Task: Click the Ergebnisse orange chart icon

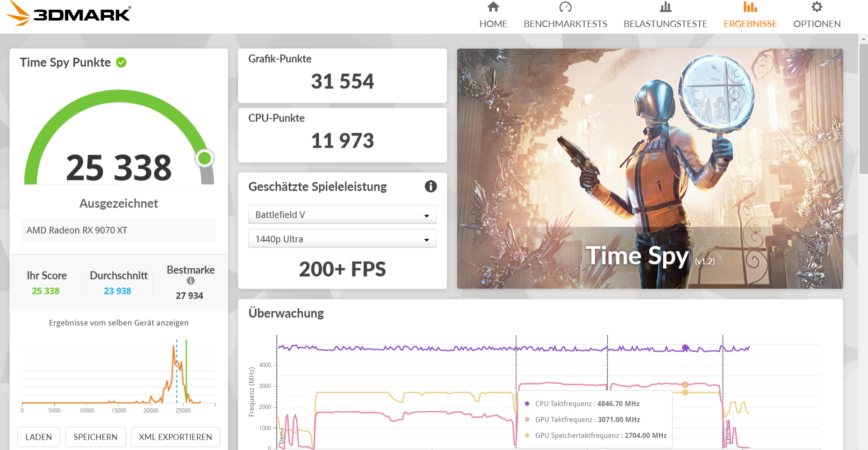Action: 750,7
